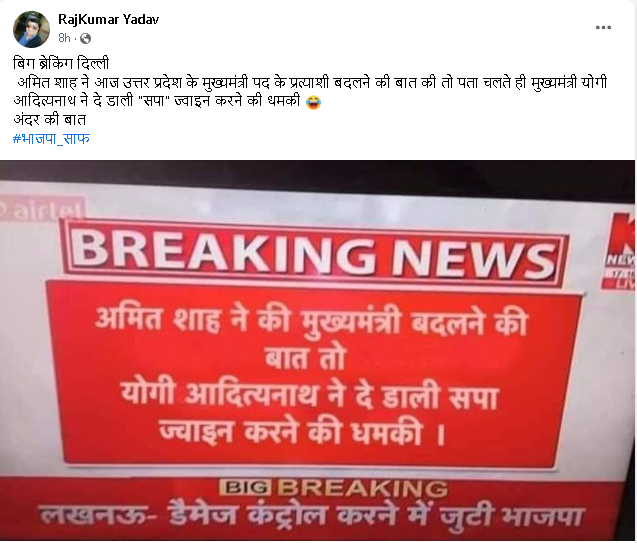637x543 pixels.
Task: Click the quoted "सपा" word in the caption
Action: (x=154, y=101)
